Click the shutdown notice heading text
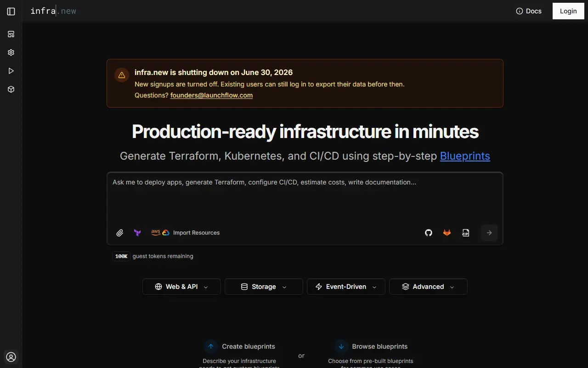This screenshot has height=368, width=588. 214,72
